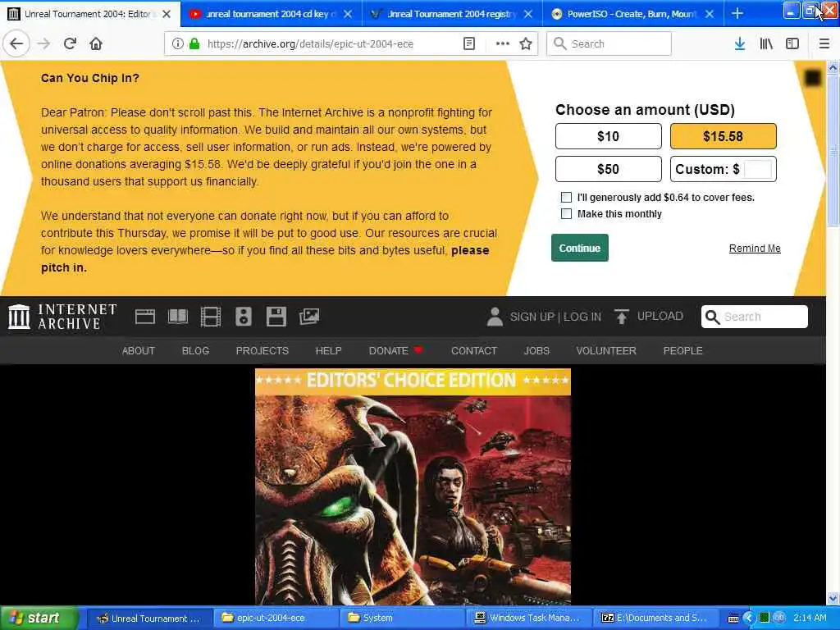Select the Unreal Tournament 2004 Editor tab
The height and width of the screenshot is (630, 840).
pos(90,13)
